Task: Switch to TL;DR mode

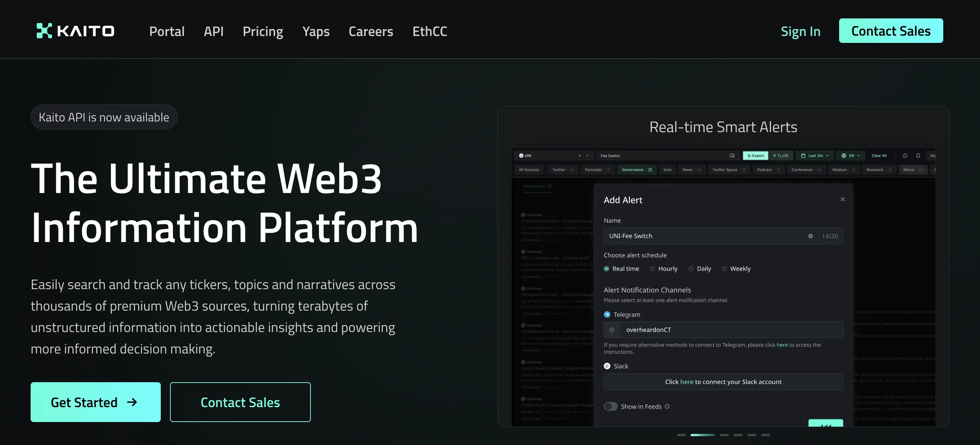Action: point(781,155)
